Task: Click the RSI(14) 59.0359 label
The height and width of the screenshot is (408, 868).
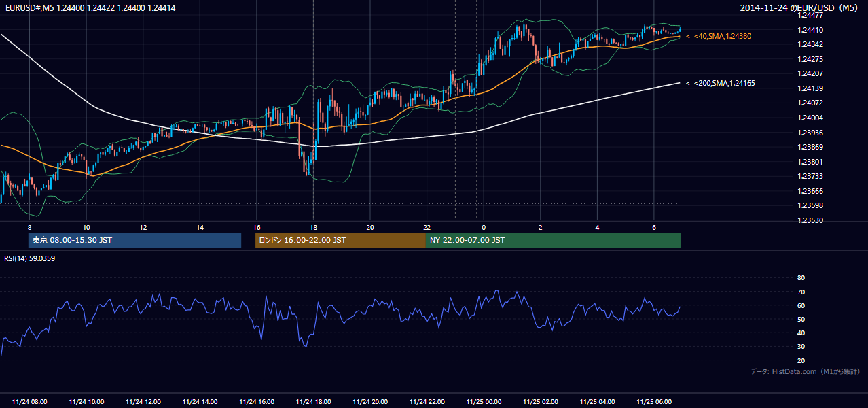Action: pos(30,258)
